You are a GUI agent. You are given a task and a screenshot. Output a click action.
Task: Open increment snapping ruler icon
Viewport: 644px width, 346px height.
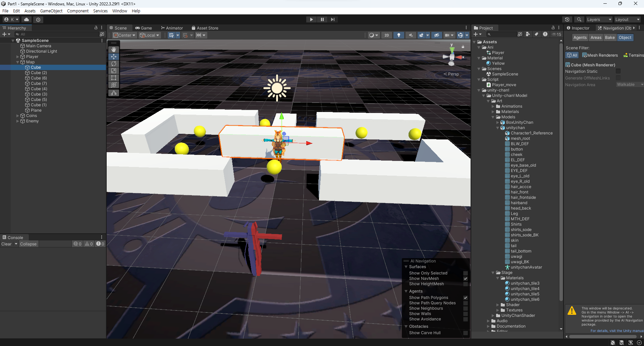[x=199, y=35]
